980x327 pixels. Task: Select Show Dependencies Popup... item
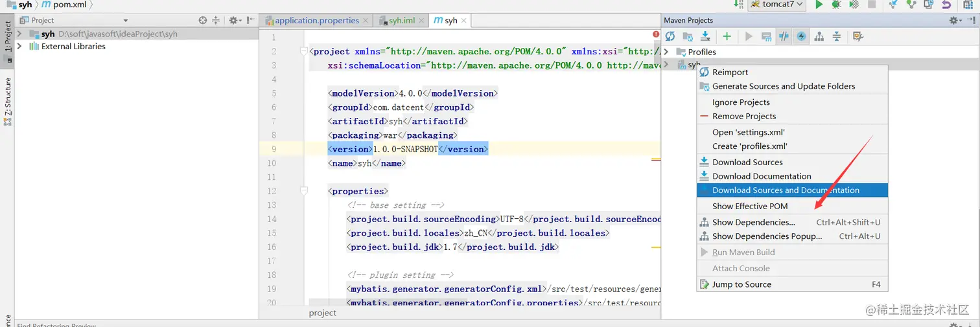click(x=792, y=236)
